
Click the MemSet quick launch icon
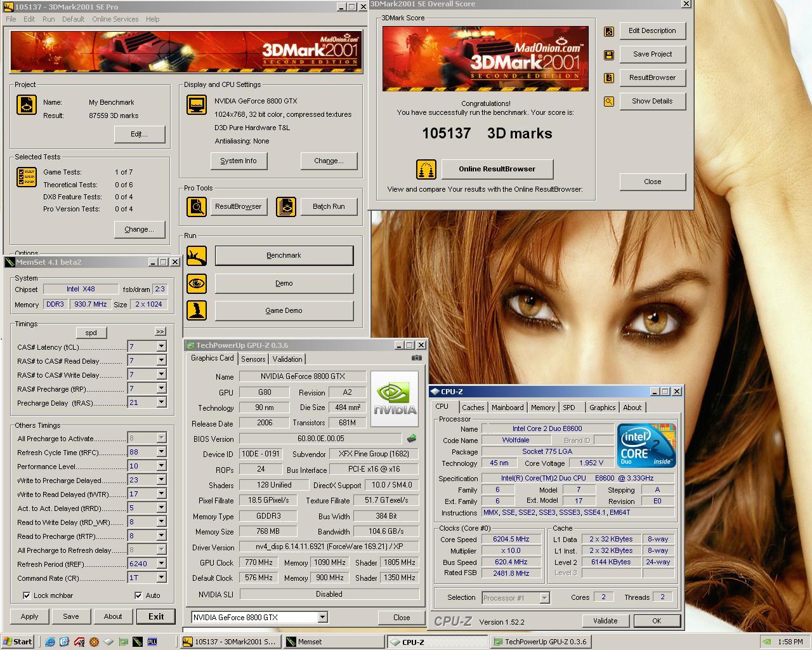pyautogui.click(x=138, y=642)
